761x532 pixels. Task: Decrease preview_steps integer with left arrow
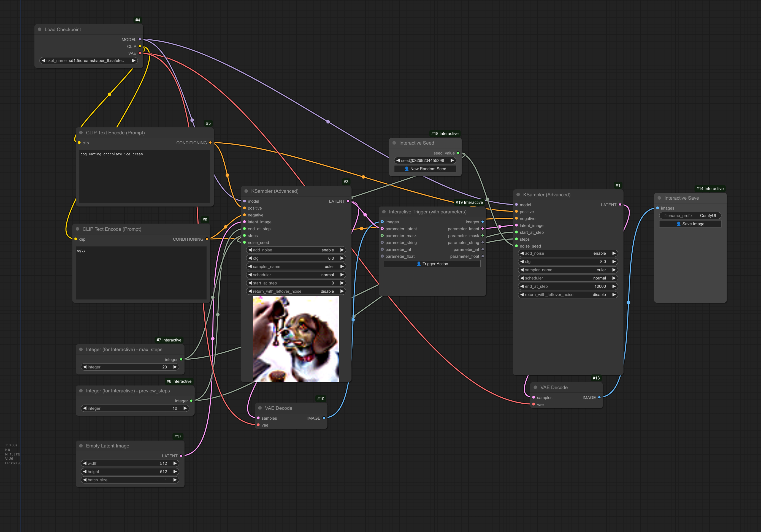85,408
